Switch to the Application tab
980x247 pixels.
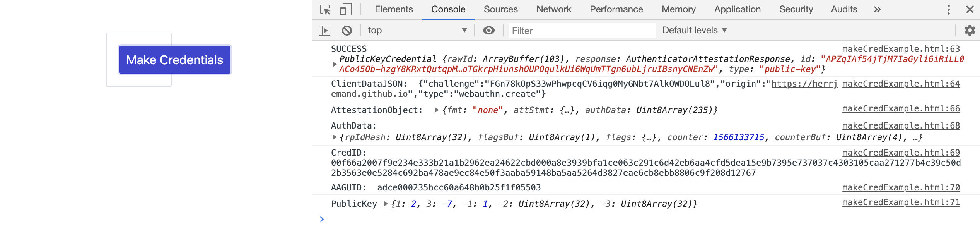click(x=737, y=9)
